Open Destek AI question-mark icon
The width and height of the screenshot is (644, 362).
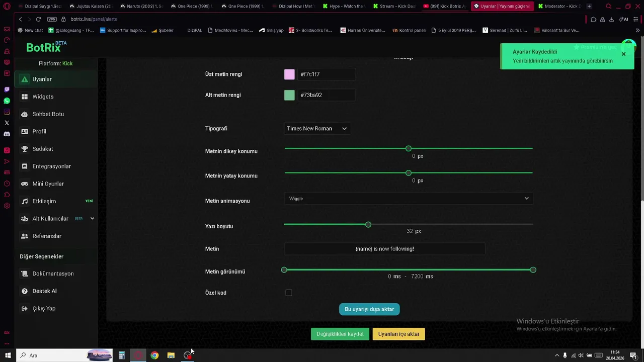(x=25, y=291)
